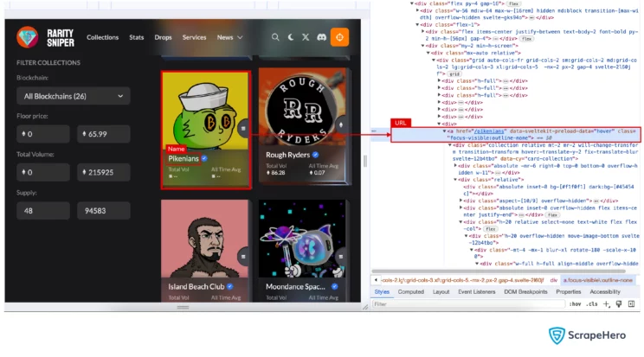644x357 pixels.
Task: Click verified badge beside Moondance Spac...
Action: 335,286
